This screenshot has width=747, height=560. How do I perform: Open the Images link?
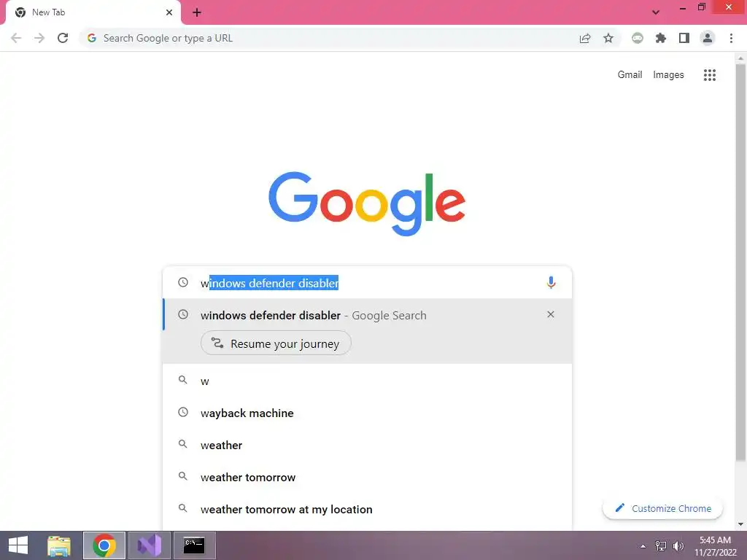point(668,75)
